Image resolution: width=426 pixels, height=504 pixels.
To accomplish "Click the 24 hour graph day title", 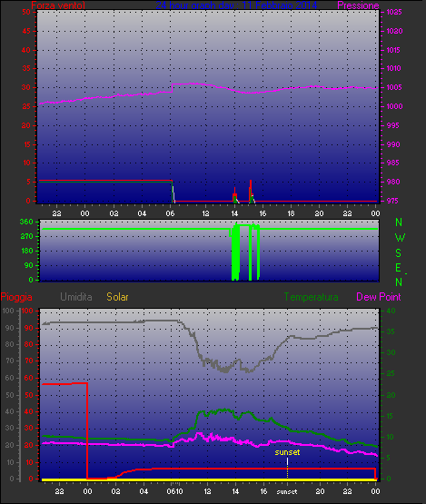I will coord(236,5).
